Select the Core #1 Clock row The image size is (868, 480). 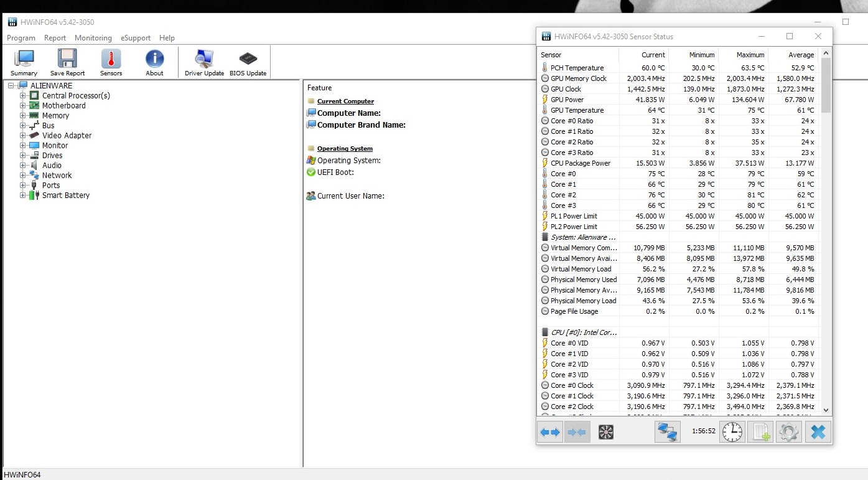[x=678, y=396]
